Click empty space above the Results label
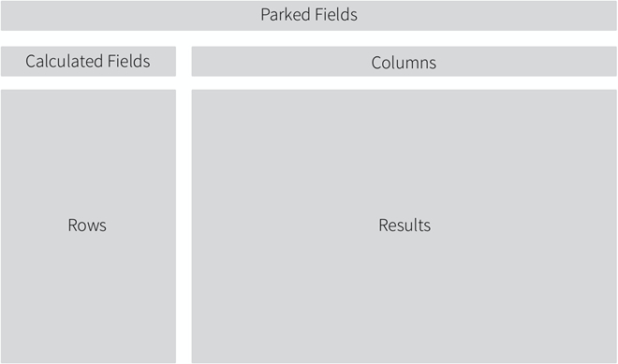Image resolution: width=618 pixels, height=364 pixels. tap(404, 153)
